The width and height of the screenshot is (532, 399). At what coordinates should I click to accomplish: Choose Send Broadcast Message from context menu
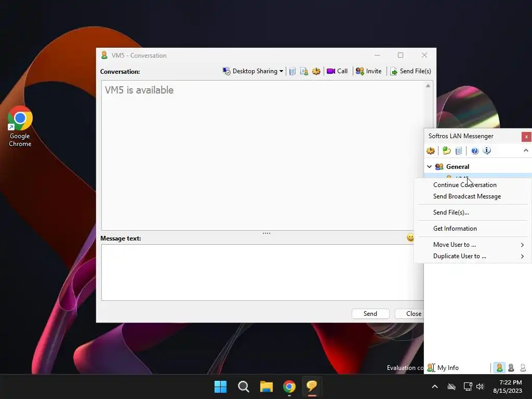coord(467,196)
